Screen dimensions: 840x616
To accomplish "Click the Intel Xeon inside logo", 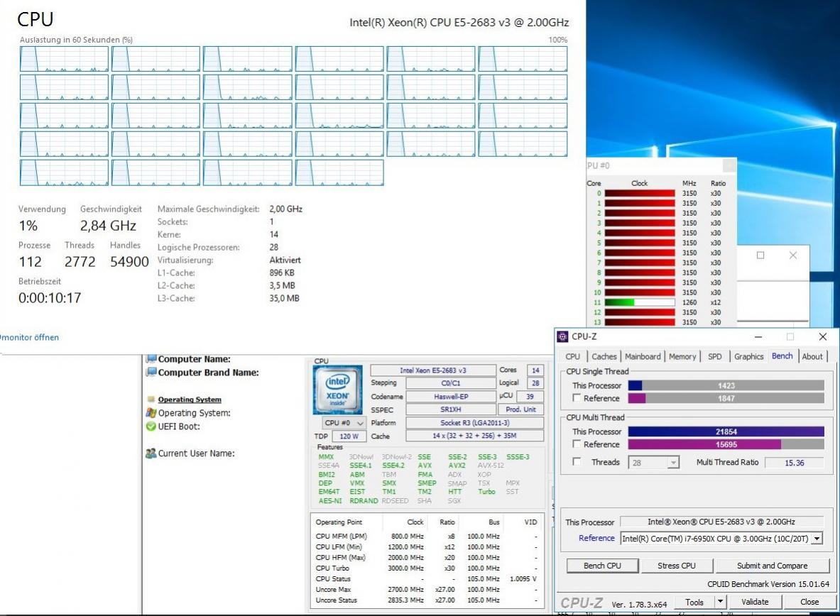I will pyautogui.click(x=337, y=390).
